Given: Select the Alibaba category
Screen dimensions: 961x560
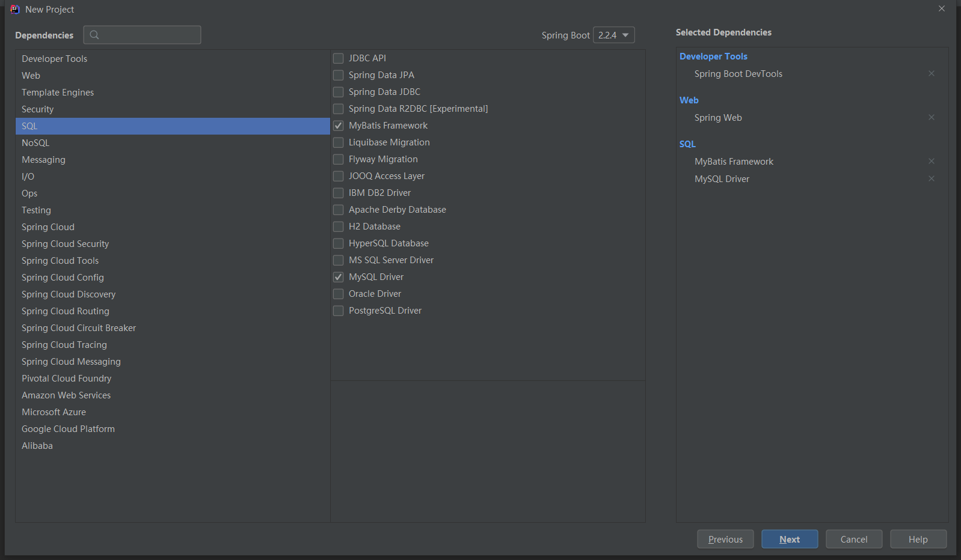Looking at the screenshot, I should tap(173, 446).
